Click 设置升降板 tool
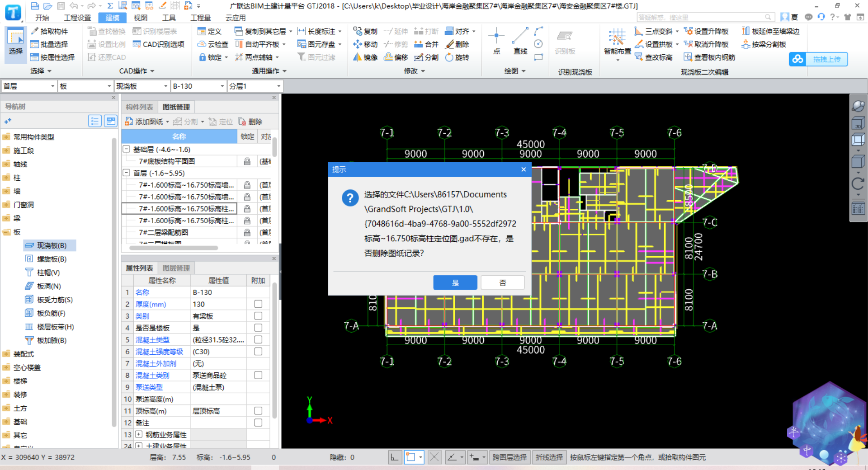The width and height of the screenshot is (868, 470). pyautogui.click(x=706, y=31)
